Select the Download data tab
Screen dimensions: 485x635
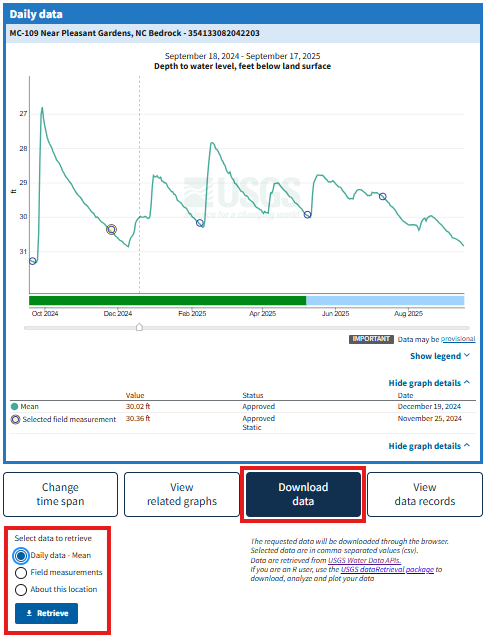point(303,494)
